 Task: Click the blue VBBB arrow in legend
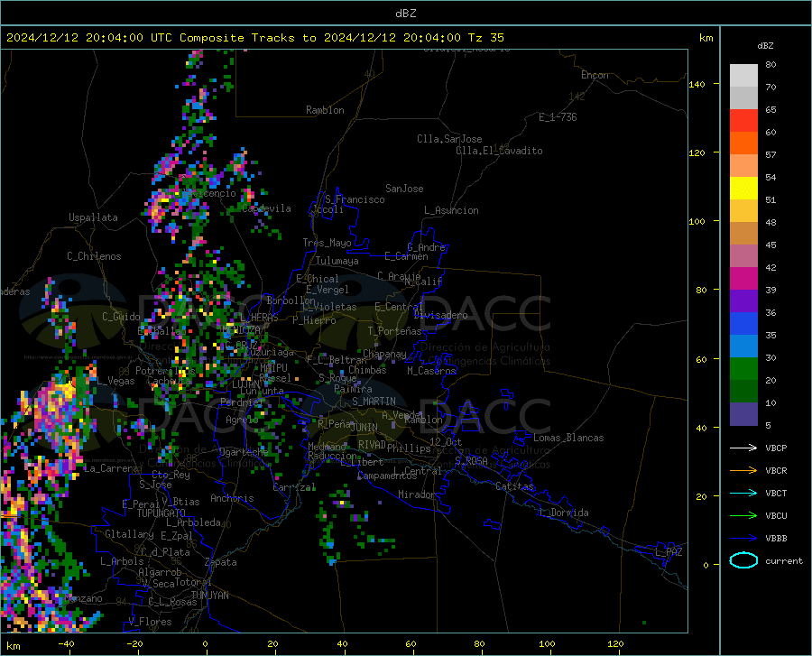coord(743,538)
